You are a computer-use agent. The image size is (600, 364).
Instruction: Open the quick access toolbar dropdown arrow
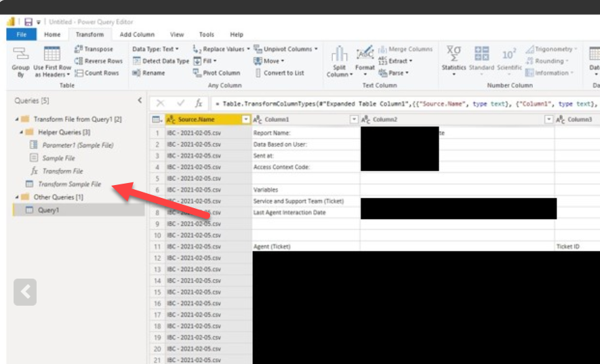coord(39,22)
